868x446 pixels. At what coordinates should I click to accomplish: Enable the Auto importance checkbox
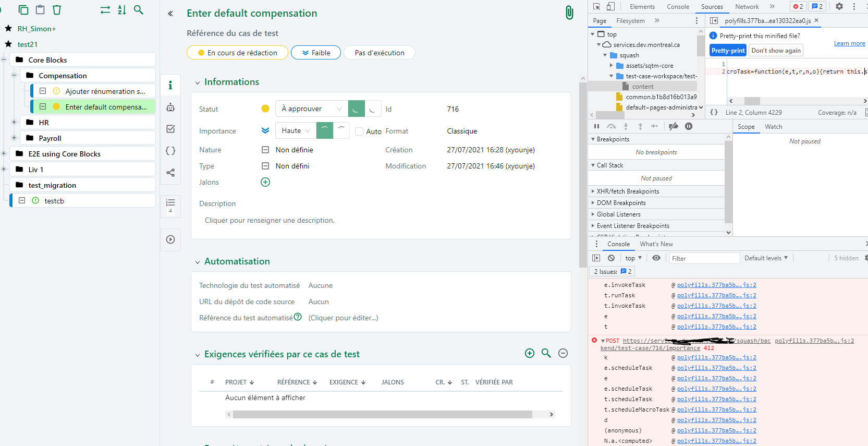(359, 131)
